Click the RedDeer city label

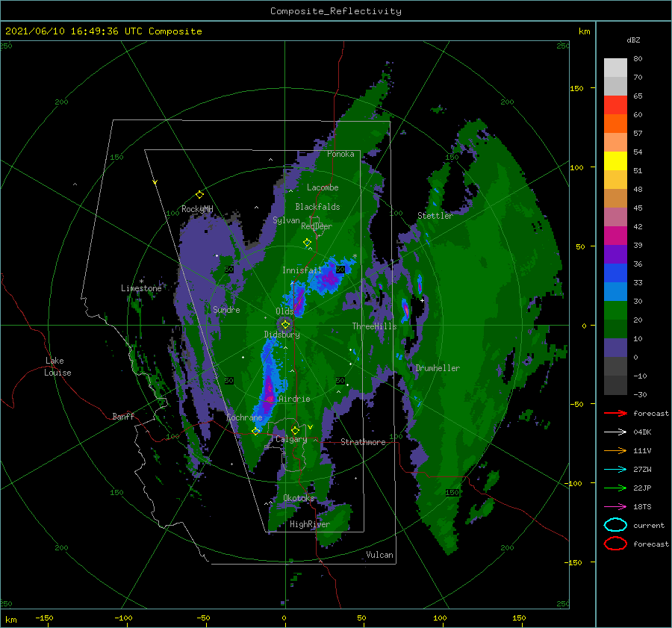[x=317, y=226]
